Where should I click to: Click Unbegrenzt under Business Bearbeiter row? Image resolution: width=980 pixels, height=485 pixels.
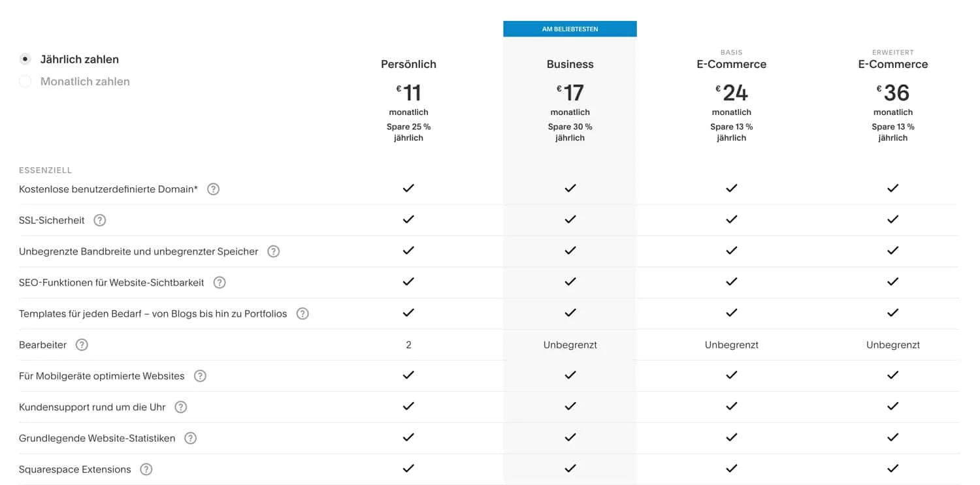click(x=570, y=345)
